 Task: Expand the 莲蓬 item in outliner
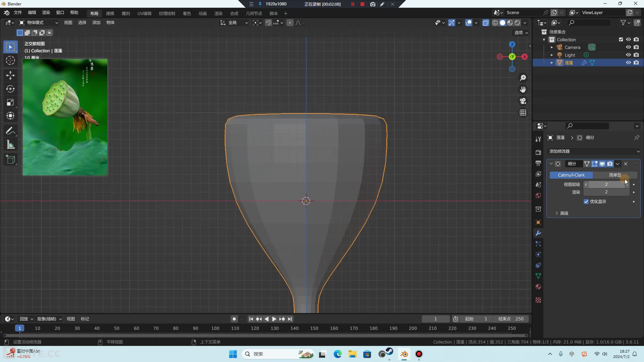coord(552,63)
